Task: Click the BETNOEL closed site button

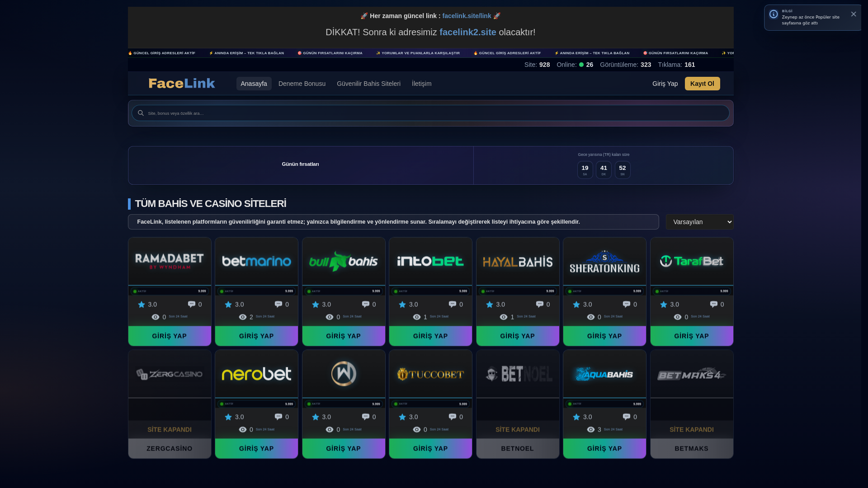Action: [x=518, y=449]
